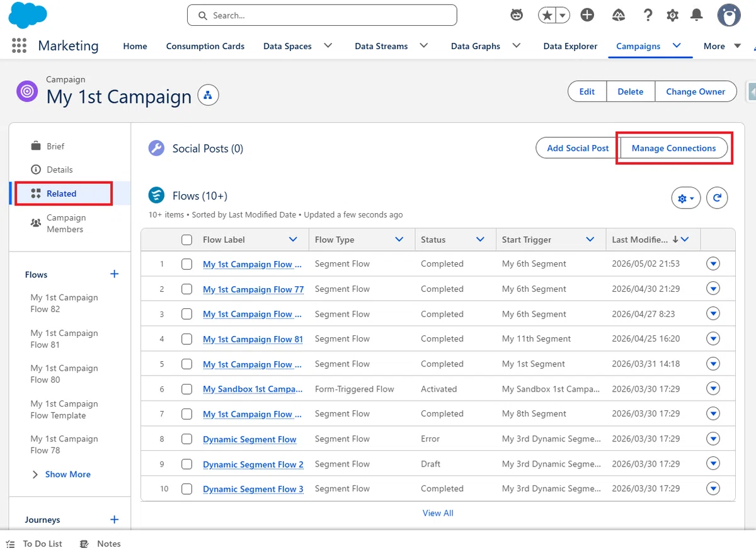756x551 pixels.
Task: Check the My 1st Campaign Flow 77 row
Action: click(186, 289)
